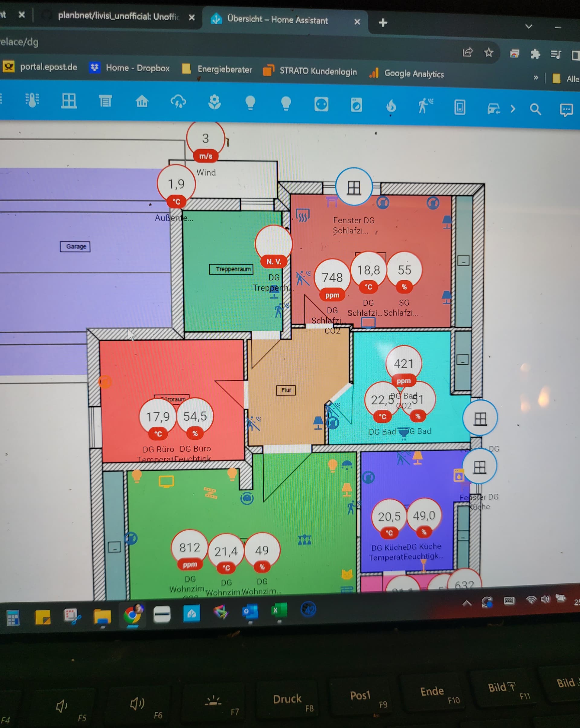Toggle the robot vacuum icon in Wohnzimmer
The height and width of the screenshot is (728, 580).
247,498
